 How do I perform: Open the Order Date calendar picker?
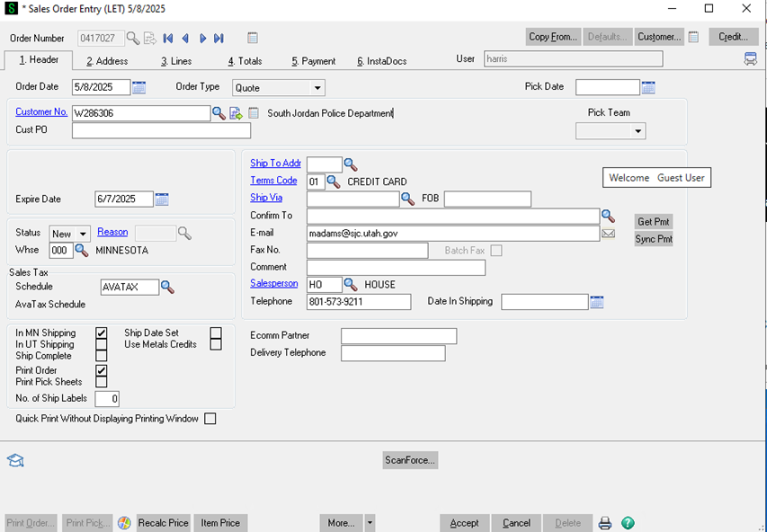coord(139,87)
